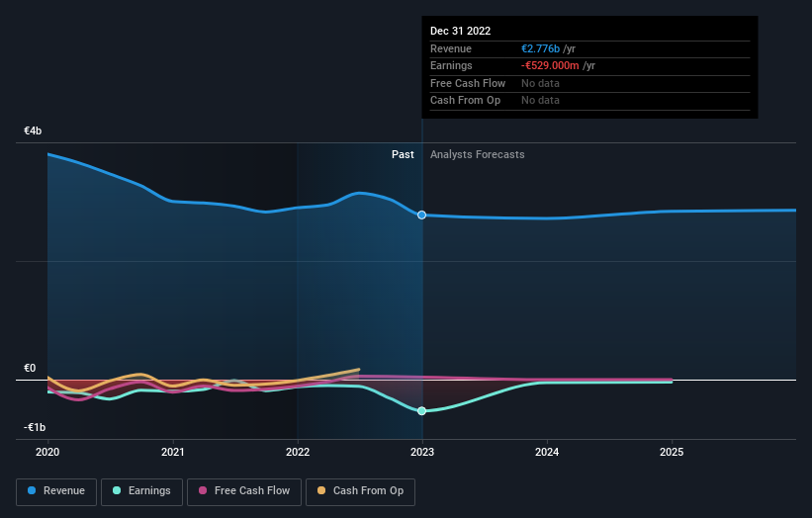812x518 pixels.
Task: Toggle the Free Cash Flow legend button
Action: [x=244, y=491]
